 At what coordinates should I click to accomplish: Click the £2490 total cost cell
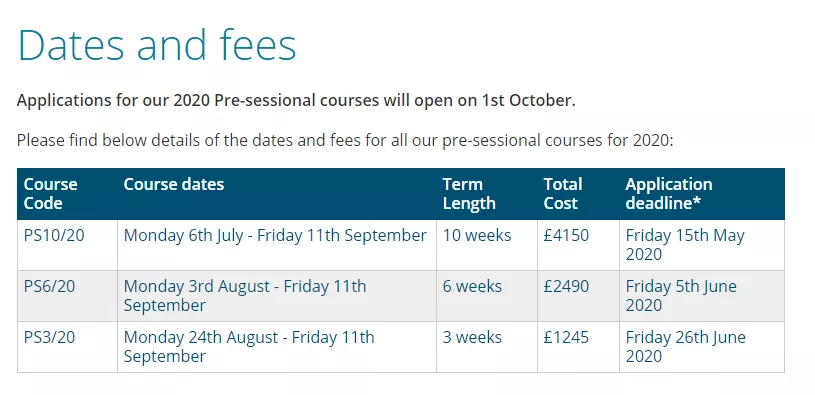point(579,296)
